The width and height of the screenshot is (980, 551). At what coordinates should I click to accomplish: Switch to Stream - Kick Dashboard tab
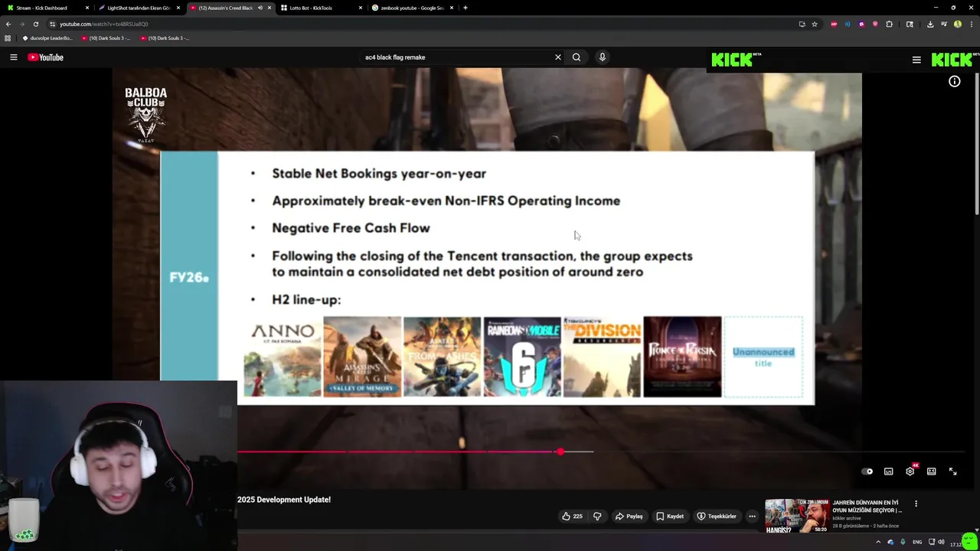click(47, 8)
